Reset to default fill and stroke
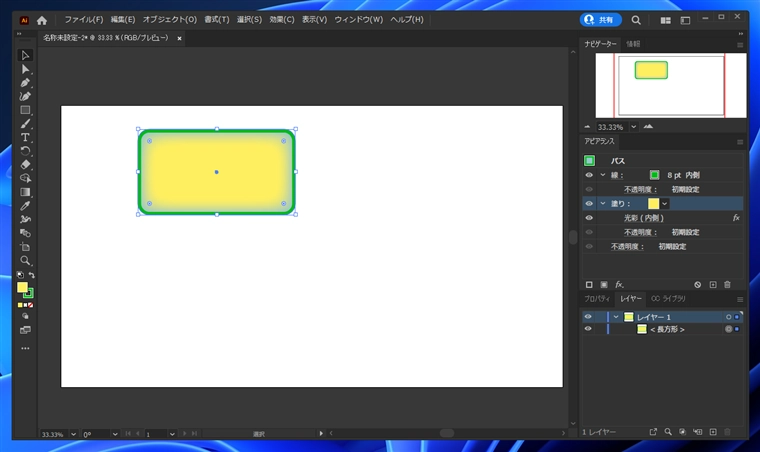 [20, 275]
